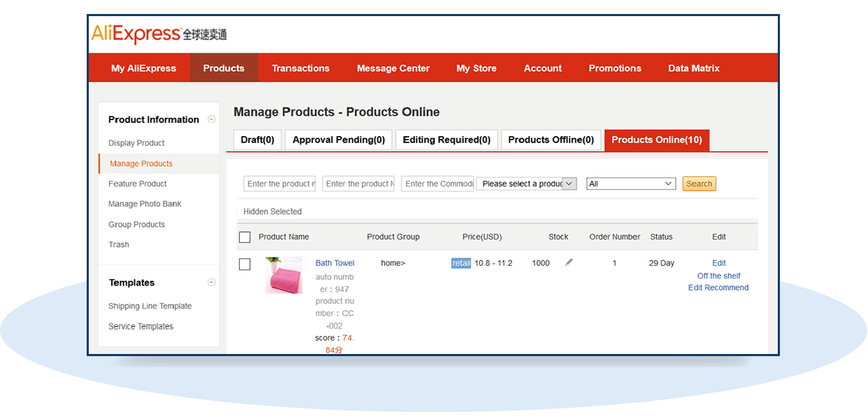Open the Products menu
Viewport: 868px width, 419px height.
click(224, 68)
